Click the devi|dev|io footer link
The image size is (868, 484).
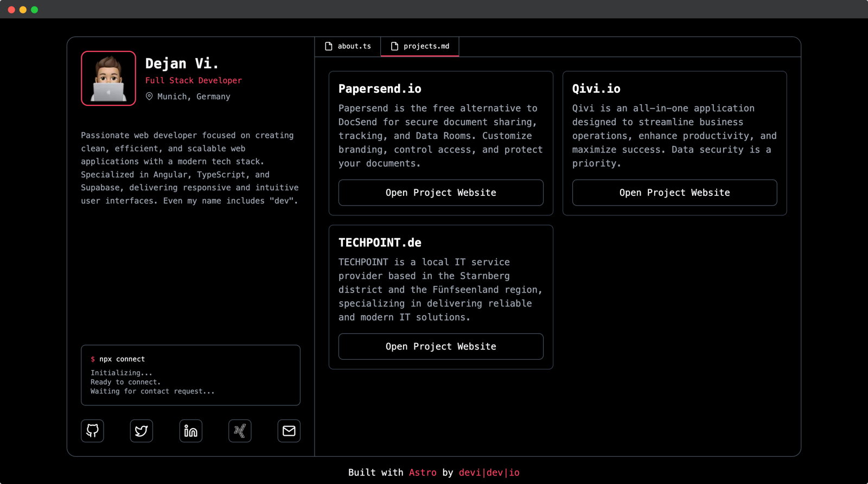(x=489, y=473)
